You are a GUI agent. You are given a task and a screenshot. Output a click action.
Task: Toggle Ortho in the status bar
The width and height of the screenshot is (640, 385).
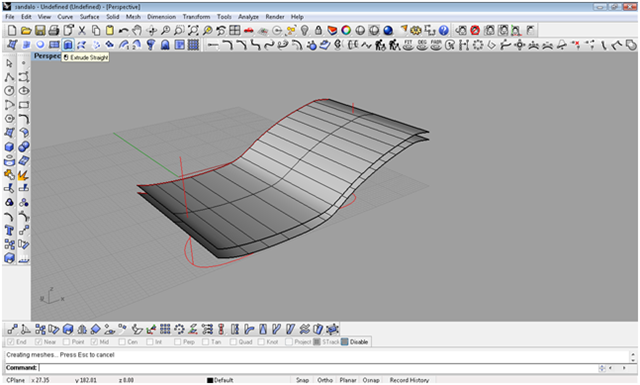[x=325, y=380]
